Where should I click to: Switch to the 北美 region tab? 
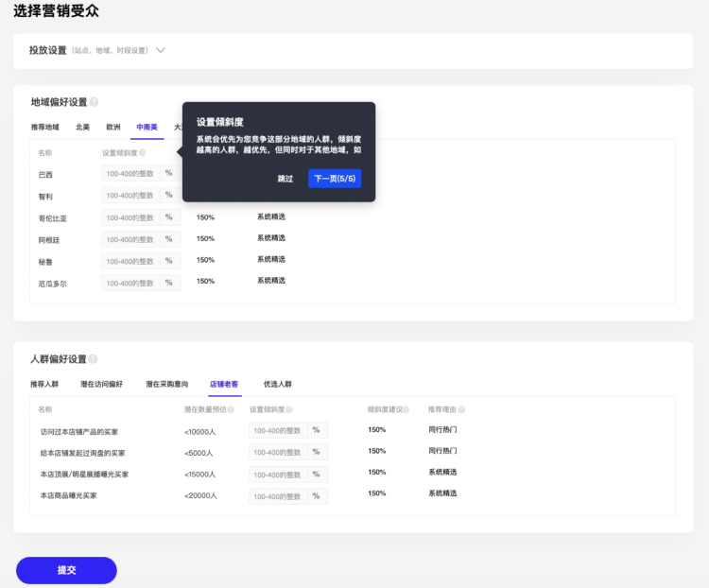(83, 127)
